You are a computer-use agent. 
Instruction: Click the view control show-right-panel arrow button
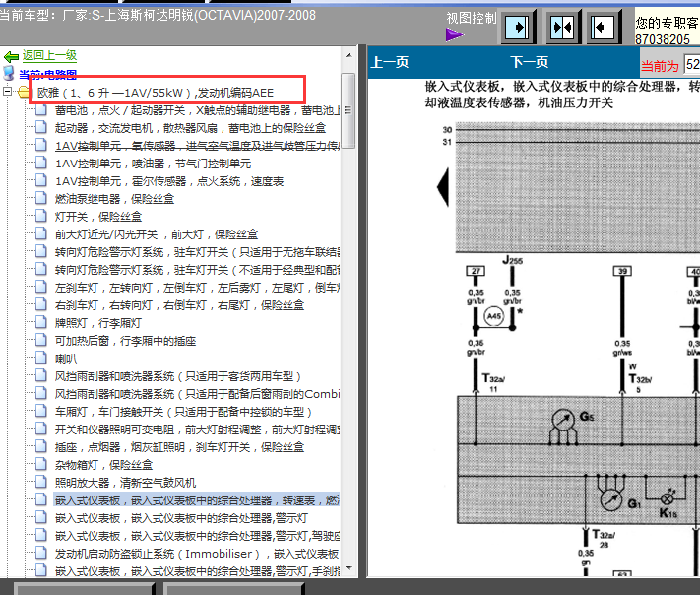point(518,28)
